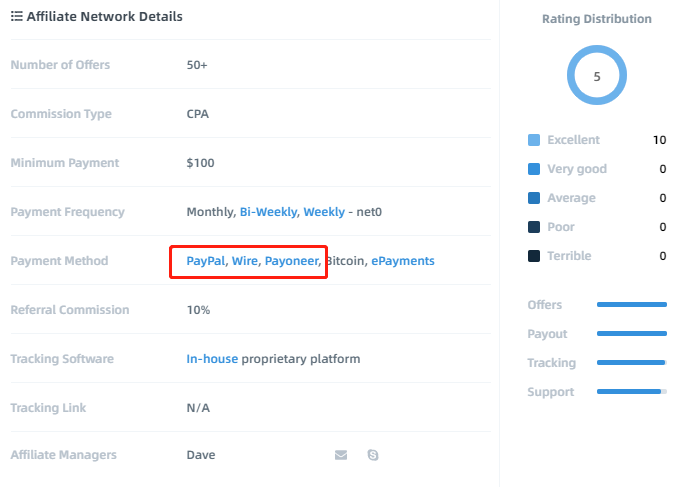This screenshot has height=487, width=696.
Task: Click the Payout rating bar
Action: (632, 333)
